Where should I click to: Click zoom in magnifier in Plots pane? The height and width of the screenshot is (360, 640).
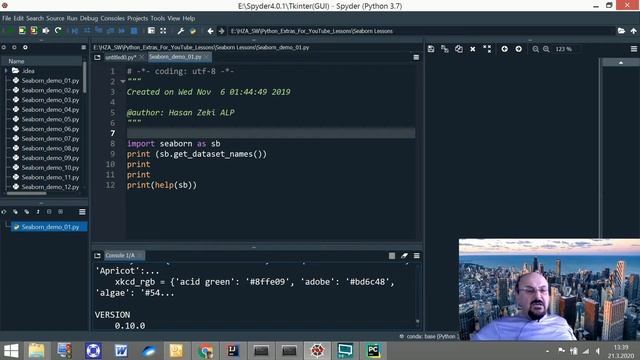click(x=546, y=49)
